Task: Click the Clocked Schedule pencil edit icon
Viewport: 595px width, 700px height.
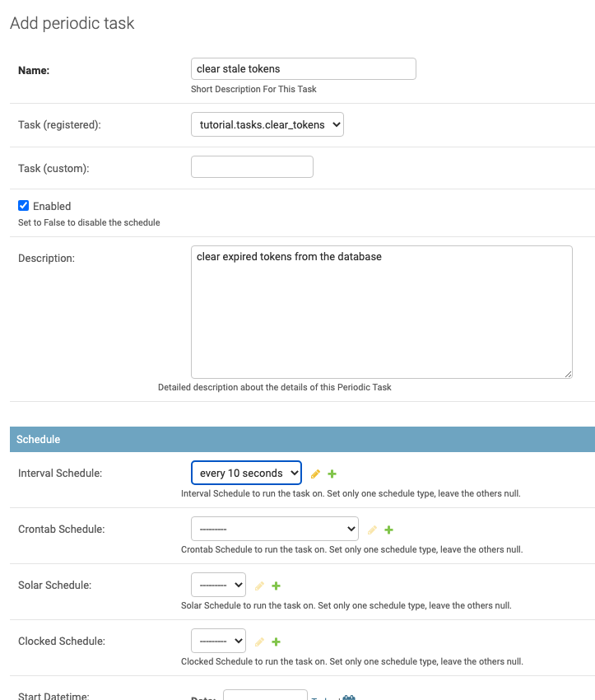Action: tap(259, 642)
